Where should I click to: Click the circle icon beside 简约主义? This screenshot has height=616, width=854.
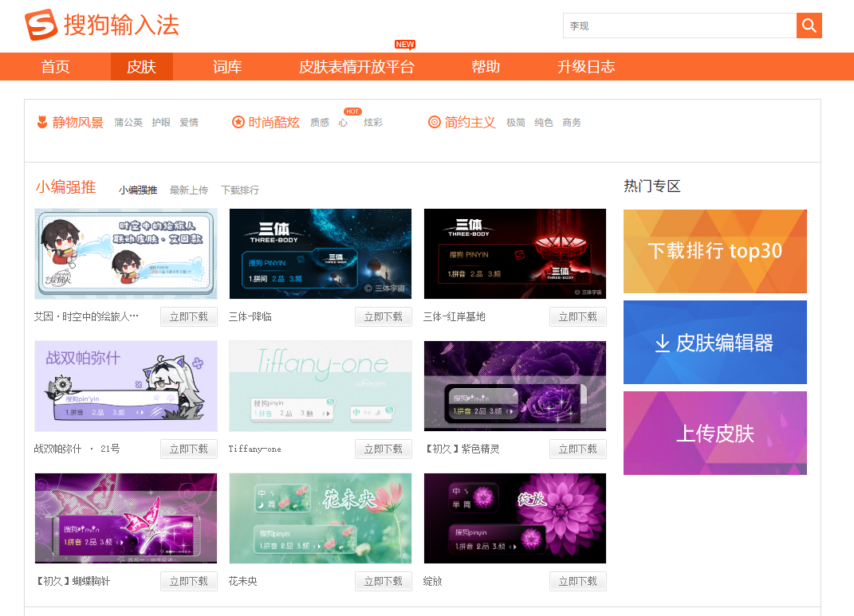coord(434,122)
